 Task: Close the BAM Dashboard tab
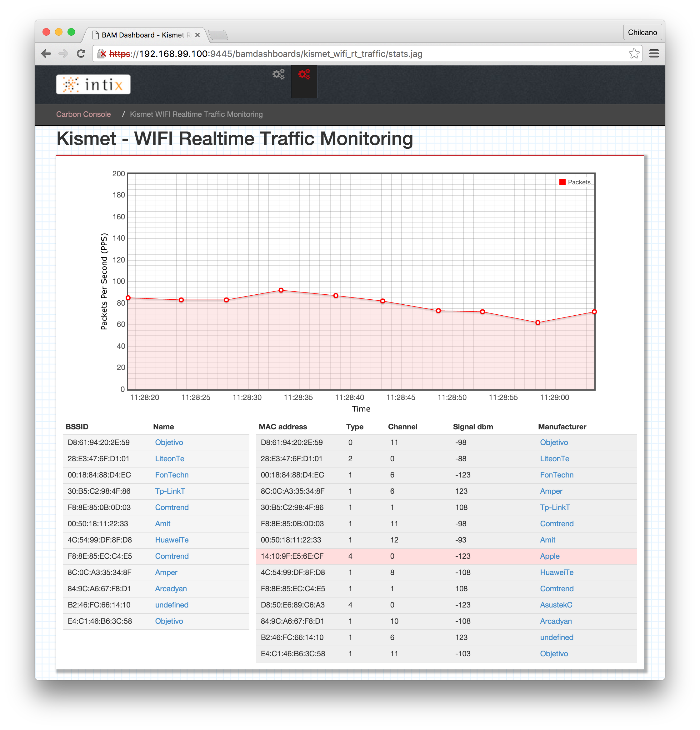[x=197, y=35]
